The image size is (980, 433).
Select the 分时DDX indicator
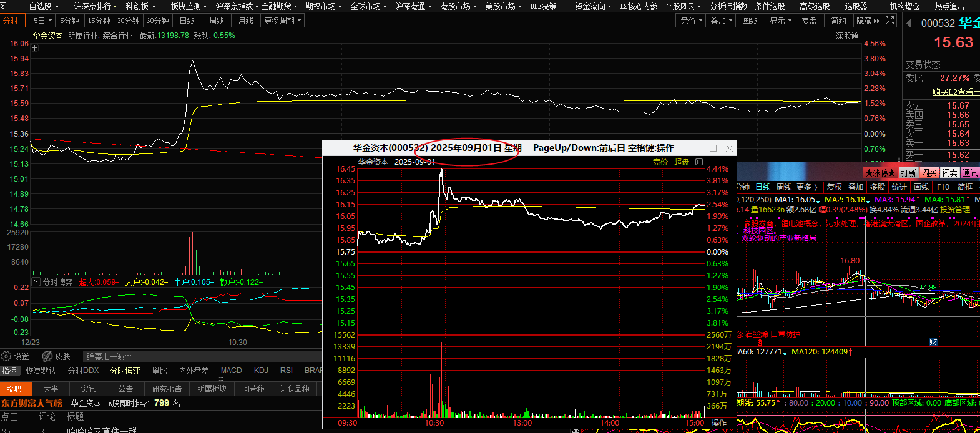(x=84, y=371)
